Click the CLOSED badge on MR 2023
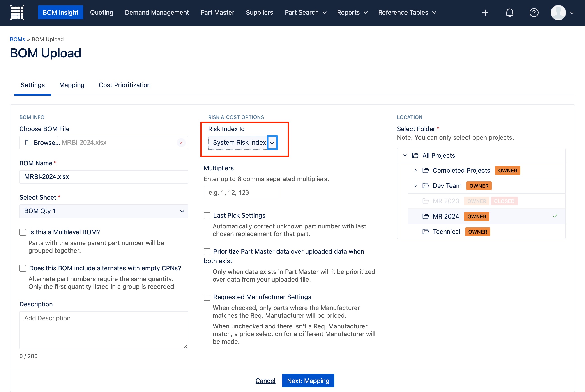 (x=504, y=201)
